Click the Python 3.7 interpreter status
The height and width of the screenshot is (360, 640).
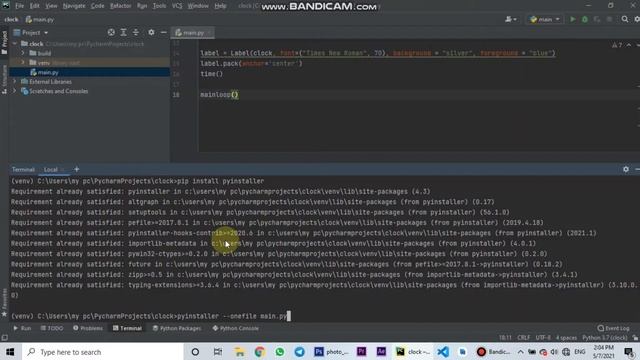[x=605, y=338]
